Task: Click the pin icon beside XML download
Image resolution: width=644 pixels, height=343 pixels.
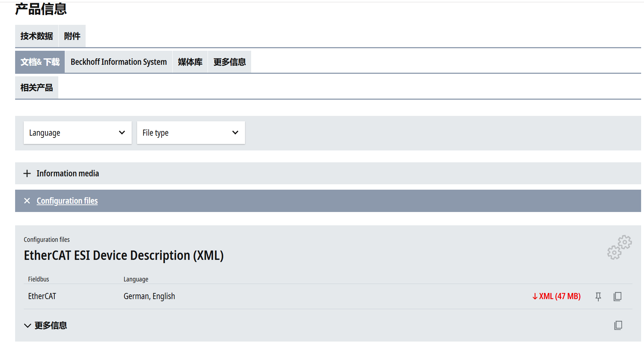Action: pyautogui.click(x=598, y=297)
